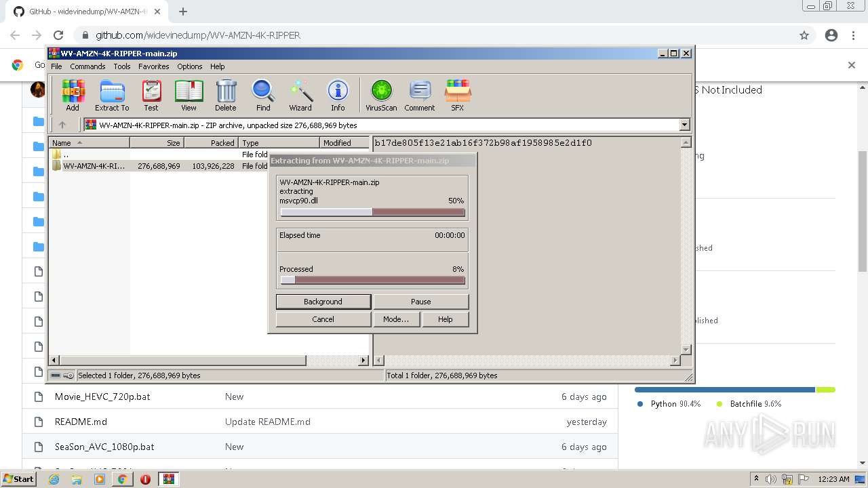Screen dimensions: 868x488
Task: Click the Help button in extraction dialog
Action: tap(446, 319)
